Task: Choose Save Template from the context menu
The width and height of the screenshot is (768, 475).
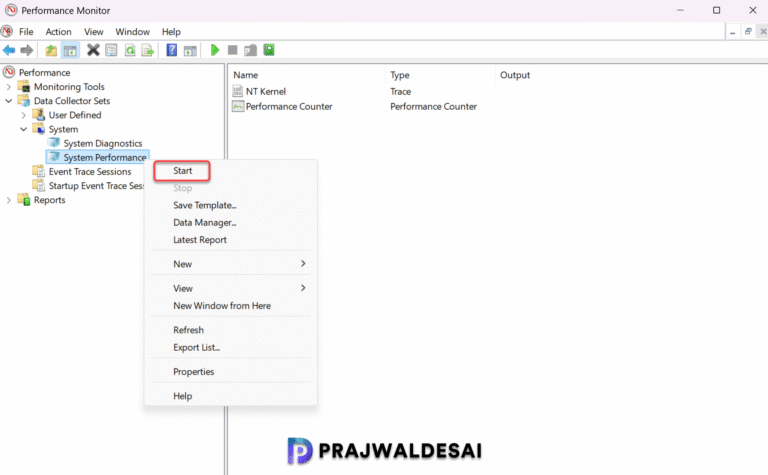Action: pos(204,205)
